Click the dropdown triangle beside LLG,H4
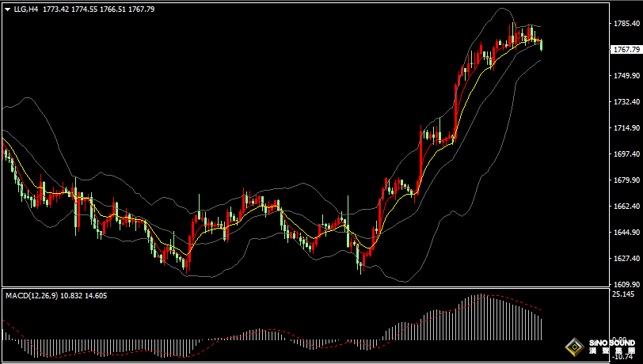 [x=7, y=9]
